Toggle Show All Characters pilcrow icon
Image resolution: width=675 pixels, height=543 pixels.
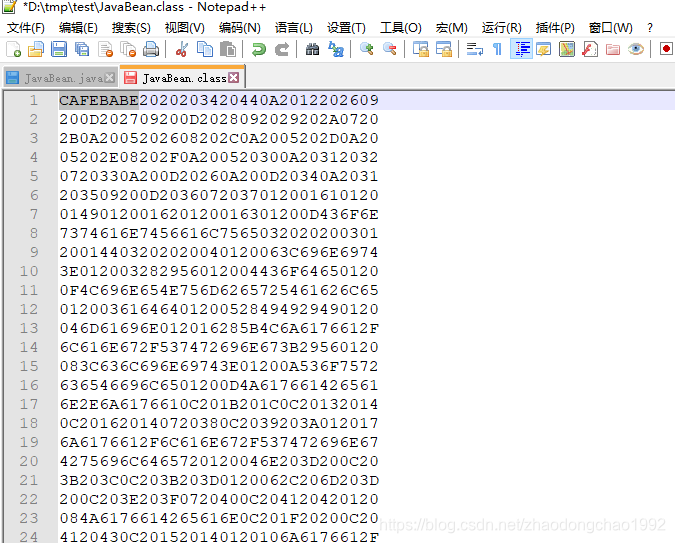click(498, 49)
